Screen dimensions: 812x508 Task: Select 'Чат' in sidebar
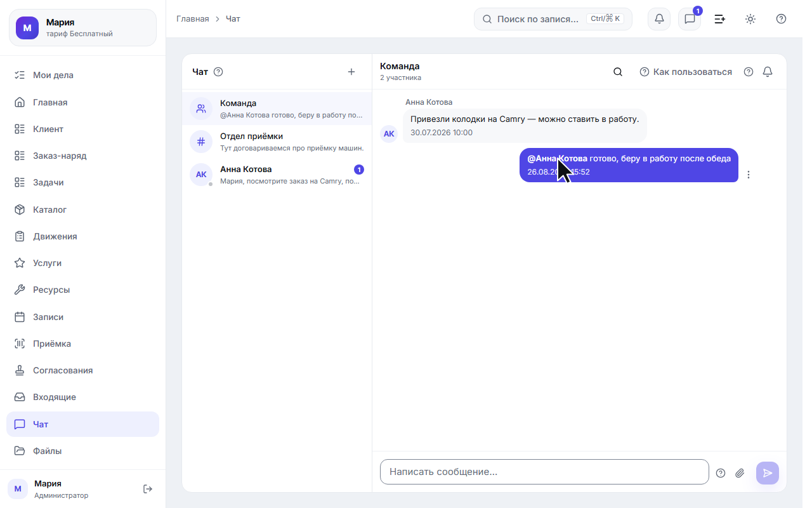(82, 424)
